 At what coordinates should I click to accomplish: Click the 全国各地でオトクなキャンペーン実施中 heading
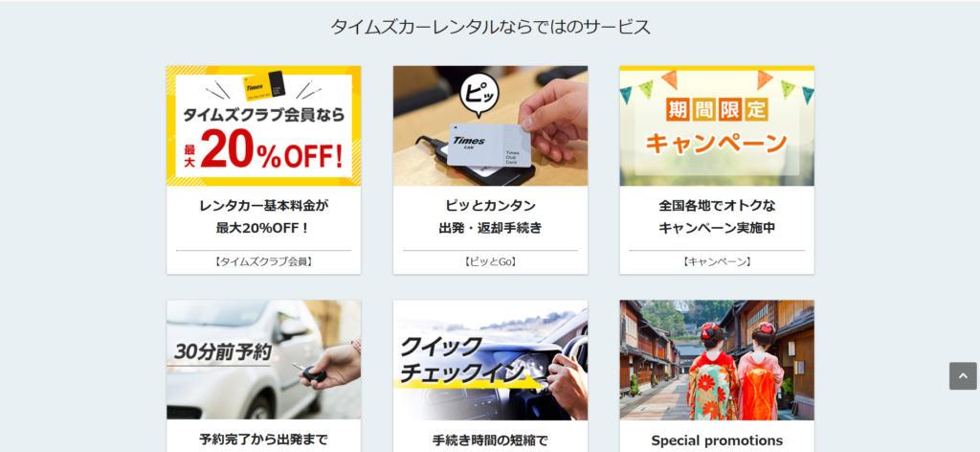point(717,216)
